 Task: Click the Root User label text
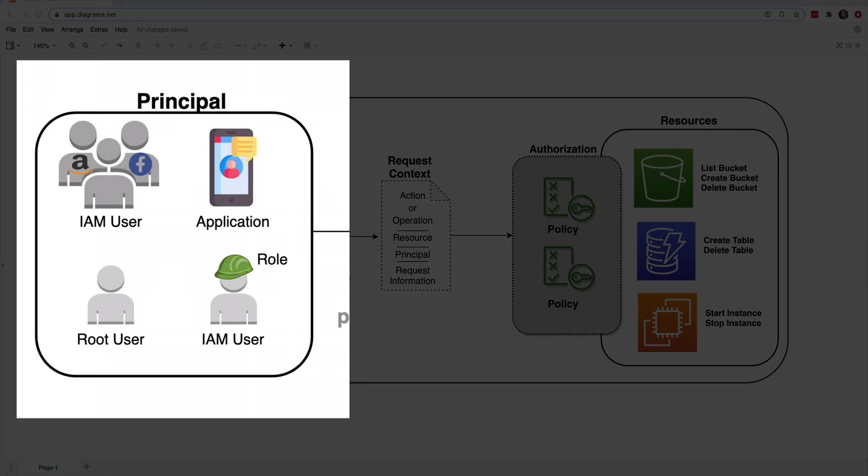(x=111, y=339)
